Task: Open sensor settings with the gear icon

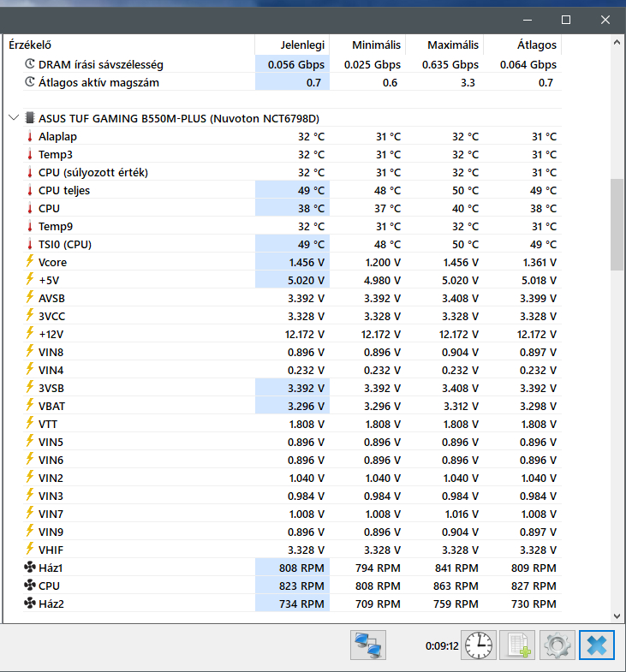Action: point(558,644)
